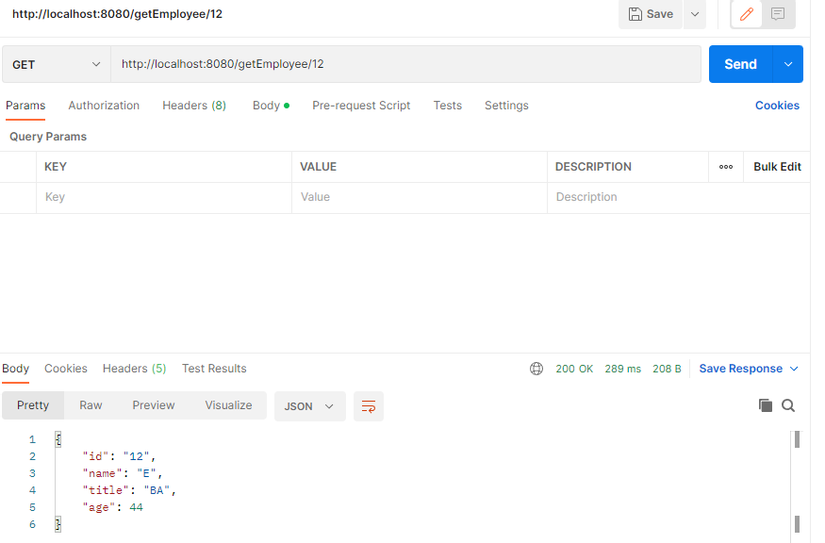The image size is (825, 543).
Task: Click the Cookies link
Action: coord(777,105)
